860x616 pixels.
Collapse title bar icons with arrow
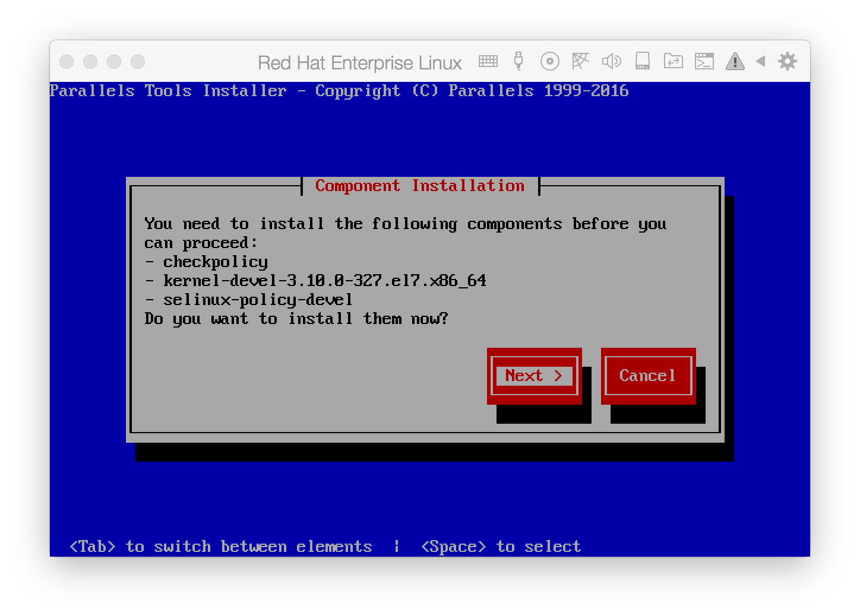760,61
